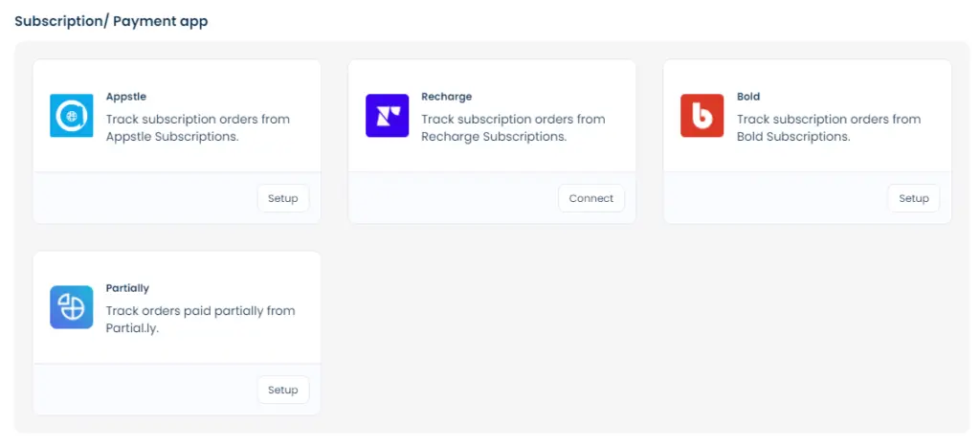
Task: Click description mentioning Appstle Subscriptions
Action: point(197,128)
